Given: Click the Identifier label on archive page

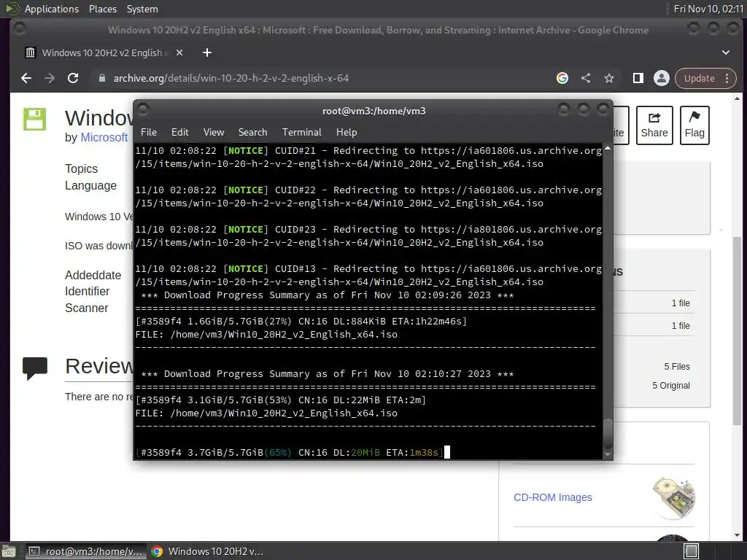Looking at the screenshot, I should 88,292.
